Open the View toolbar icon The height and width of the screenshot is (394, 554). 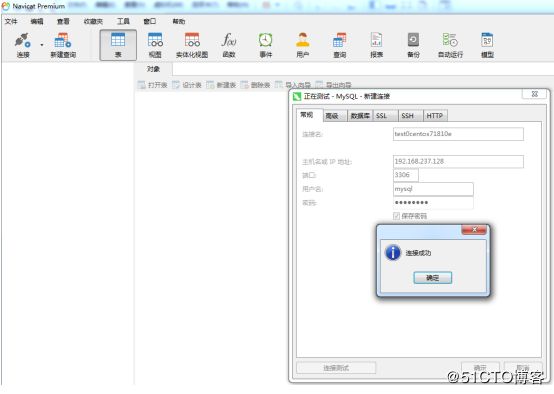tap(155, 45)
